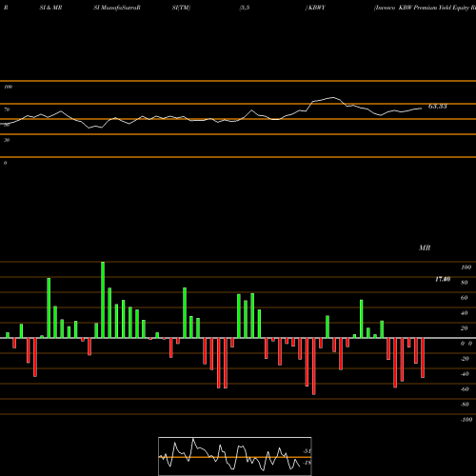This screenshot has height=476, width=476.
Task: Click the lowest red MR bar
Action: [x=314, y=367]
